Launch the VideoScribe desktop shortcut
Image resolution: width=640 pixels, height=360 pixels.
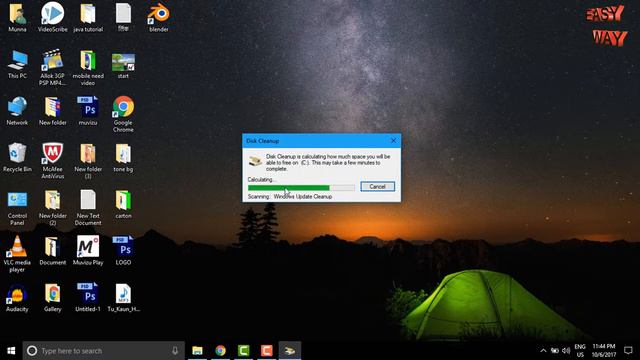[53, 17]
